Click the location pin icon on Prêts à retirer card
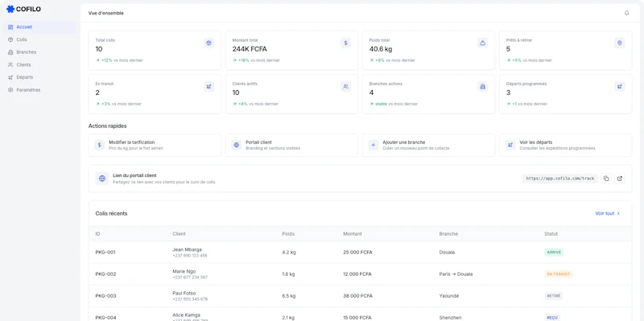Viewport: 644px width, 321px height. pos(620,43)
